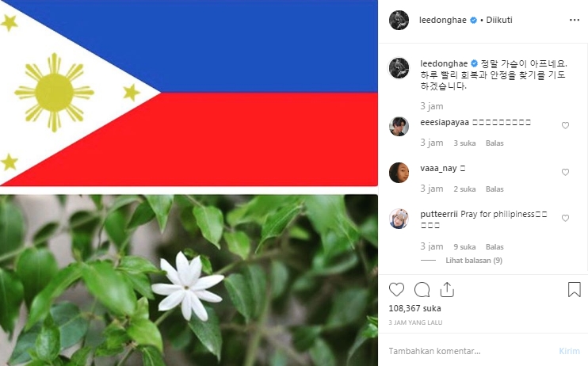
Task: Reply to eeesiapayaa's comment via Balas
Action: coord(494,143)
